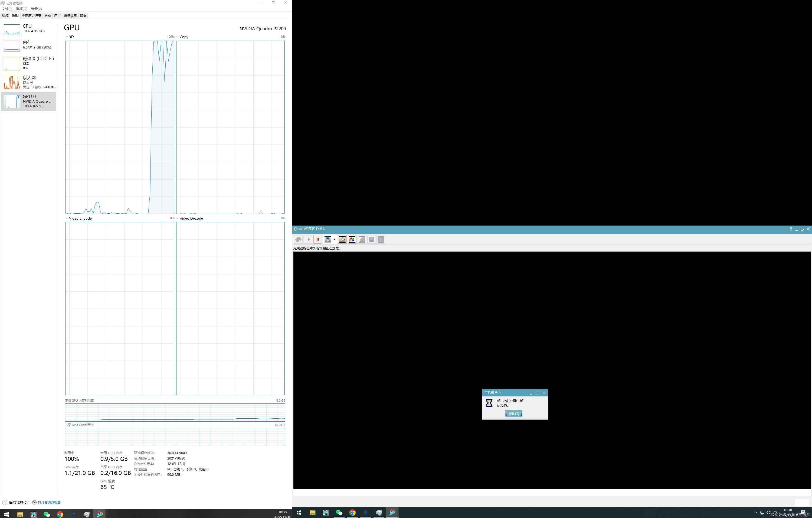Image resolution: width=812 pixels, height=518 pixels.
Task: Click the 1.1/21.0 GB GPU memory value
Action: coord(80,473)
